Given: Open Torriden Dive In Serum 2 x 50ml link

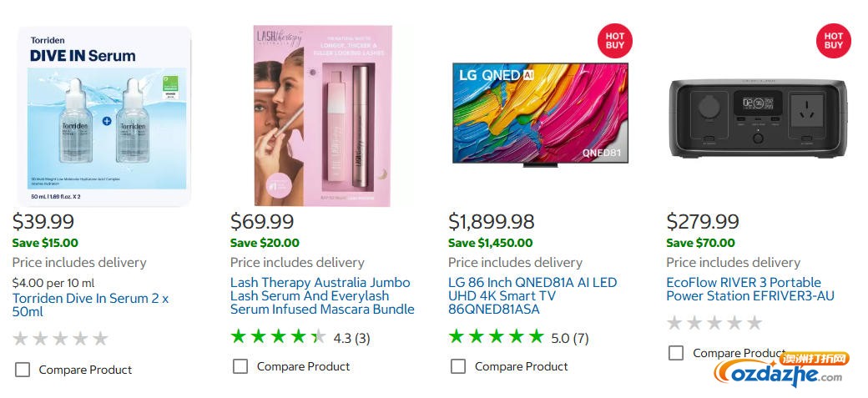Looking at the screenshot, I should [90, 305].
